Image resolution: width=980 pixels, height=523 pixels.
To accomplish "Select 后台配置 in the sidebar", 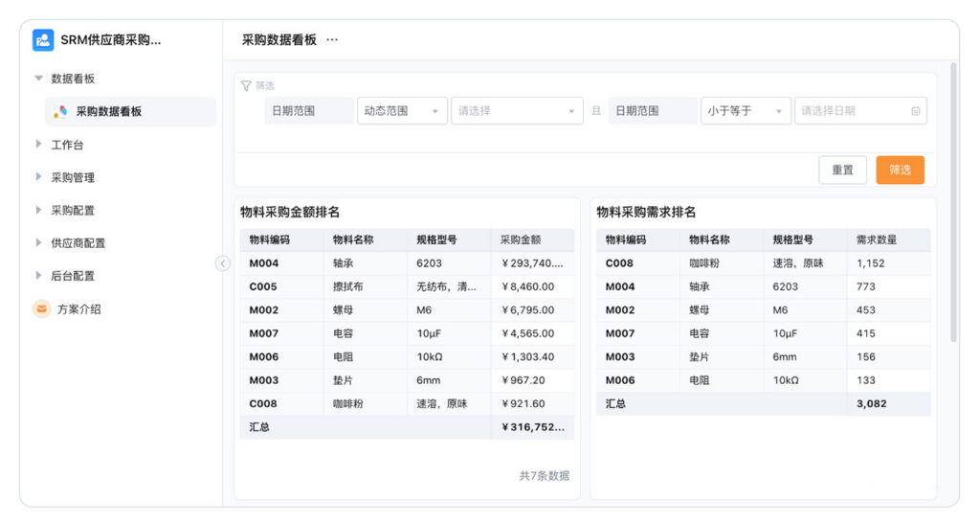I will pyautogui.click(x=73, y=276).
